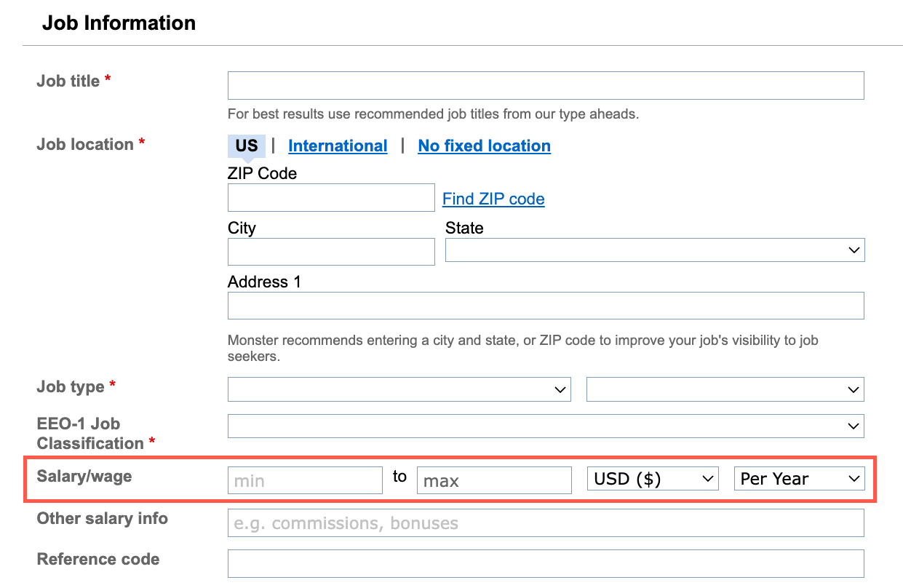Click the Other salary info field
Viewport: 903px width, 588px height.
point(546,523)
